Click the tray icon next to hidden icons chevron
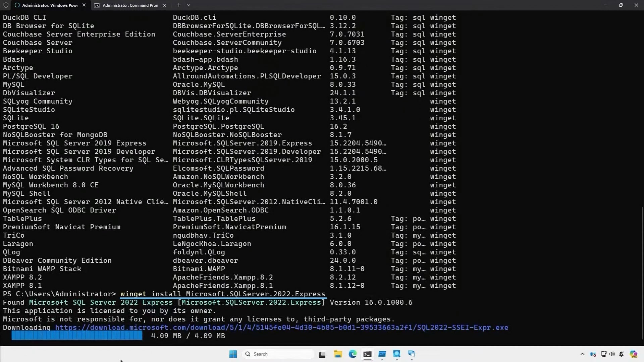The height and width of the screenshot is (362, 644). (x=593, y=354)
